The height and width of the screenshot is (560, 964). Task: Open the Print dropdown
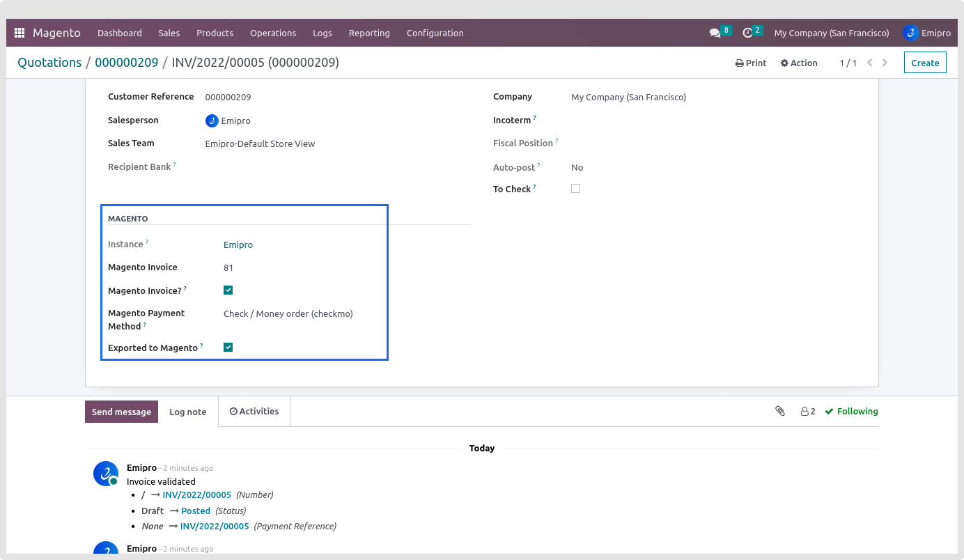coord(751,63)
